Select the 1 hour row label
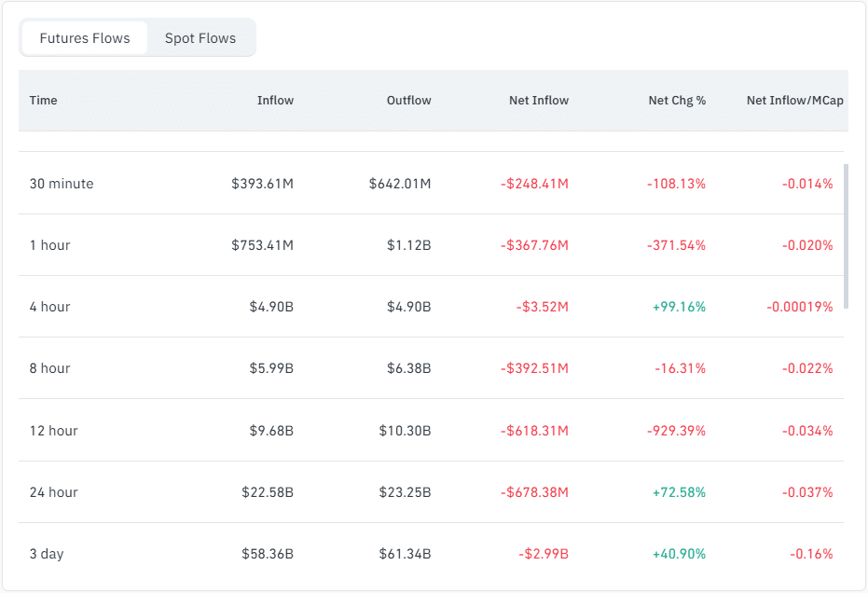Image resolution: width=868 pixels, height=593 pixels. click(x=50, y=245)
